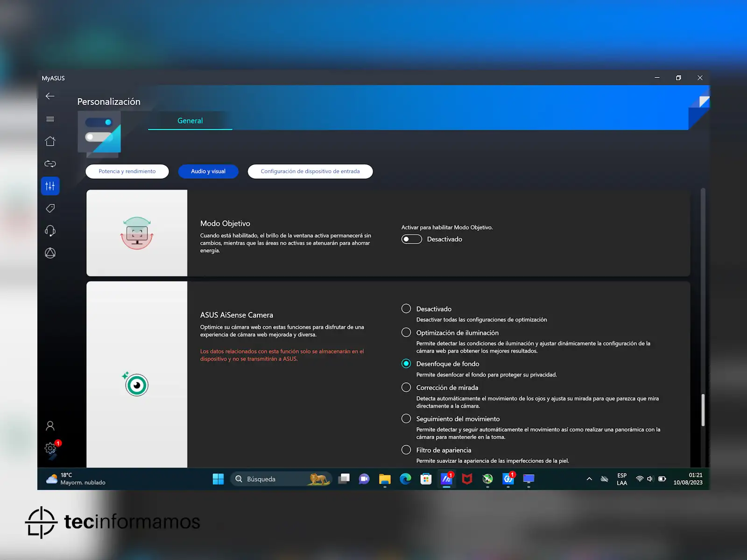Click the Personalización page heading
Viewport: 747px width, 560px height.
[109, 102]
